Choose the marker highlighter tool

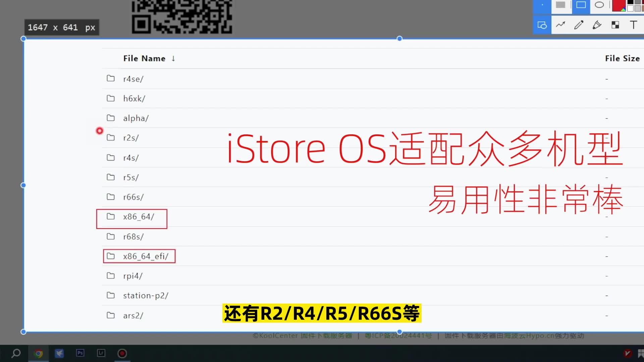[597, 25]
